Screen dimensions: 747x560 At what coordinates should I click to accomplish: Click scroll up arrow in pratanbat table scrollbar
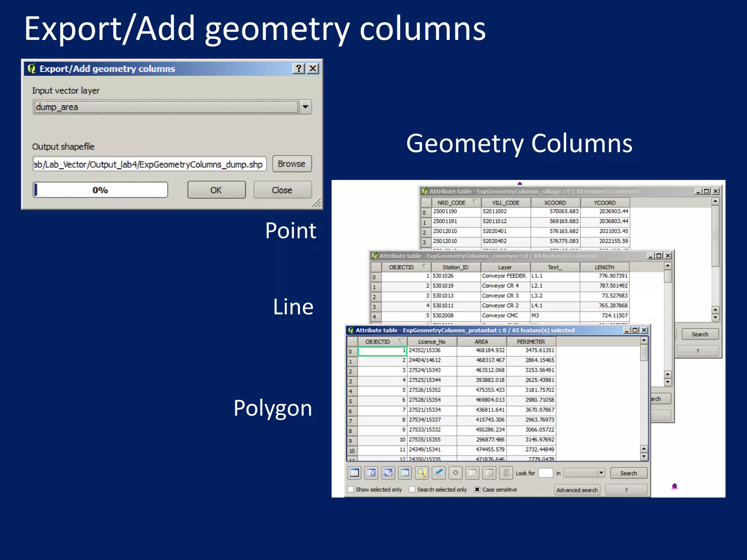click(644, 340)
